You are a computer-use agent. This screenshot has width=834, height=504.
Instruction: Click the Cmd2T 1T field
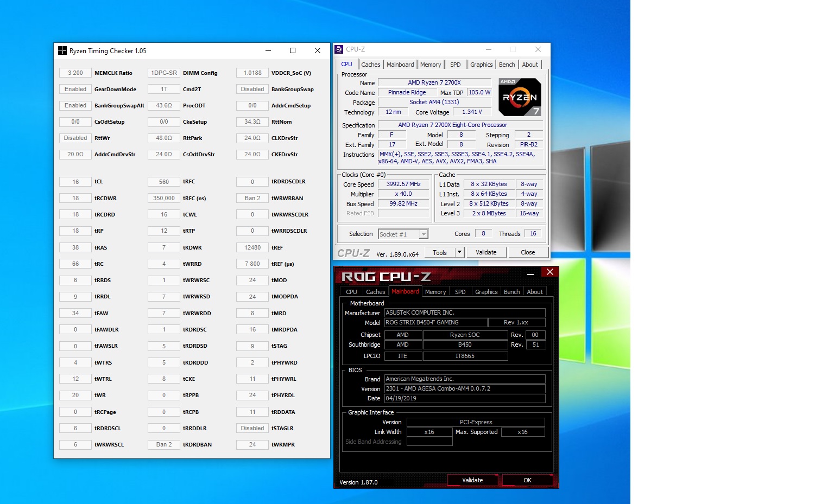coord(164,89)
